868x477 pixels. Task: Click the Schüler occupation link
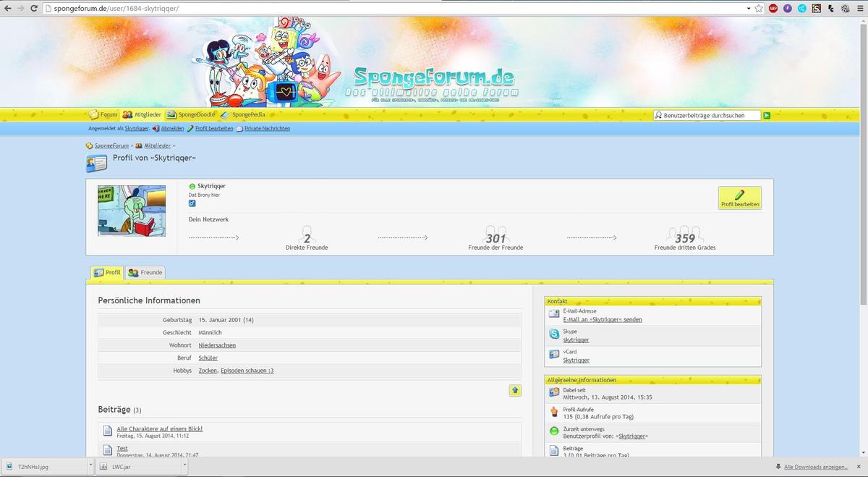(x=208, y=358)
